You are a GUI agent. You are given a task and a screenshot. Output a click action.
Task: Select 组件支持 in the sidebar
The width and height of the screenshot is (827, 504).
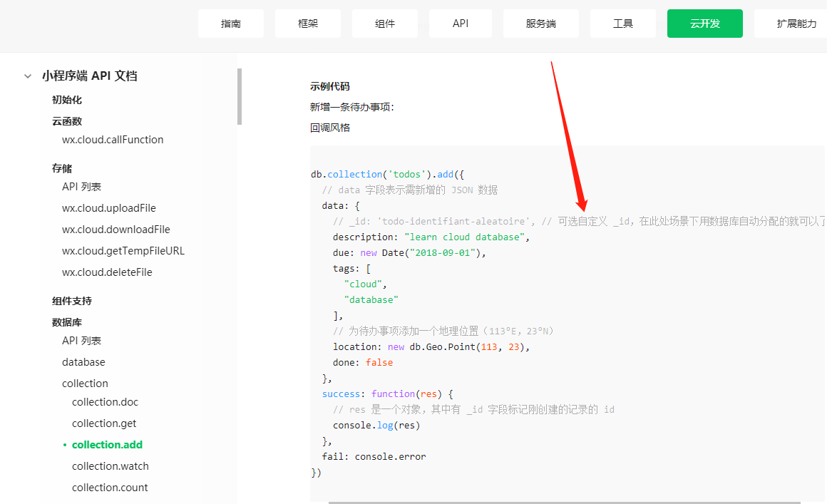click(x=72, y=301)
